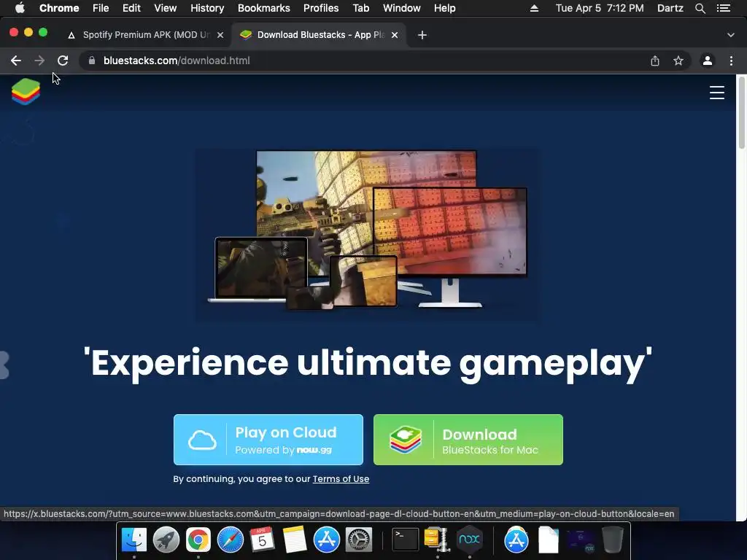This screenshot has height=560, width=747.
Task: Open a new tab with plus button
Action: [x=422, y=35]
